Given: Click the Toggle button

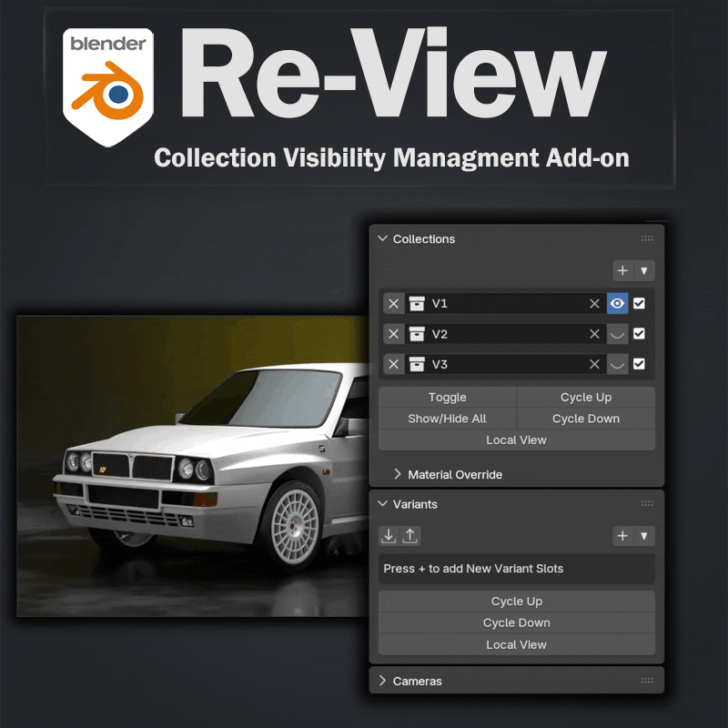Looking at the screenshot, I should (x=448, y=398).
